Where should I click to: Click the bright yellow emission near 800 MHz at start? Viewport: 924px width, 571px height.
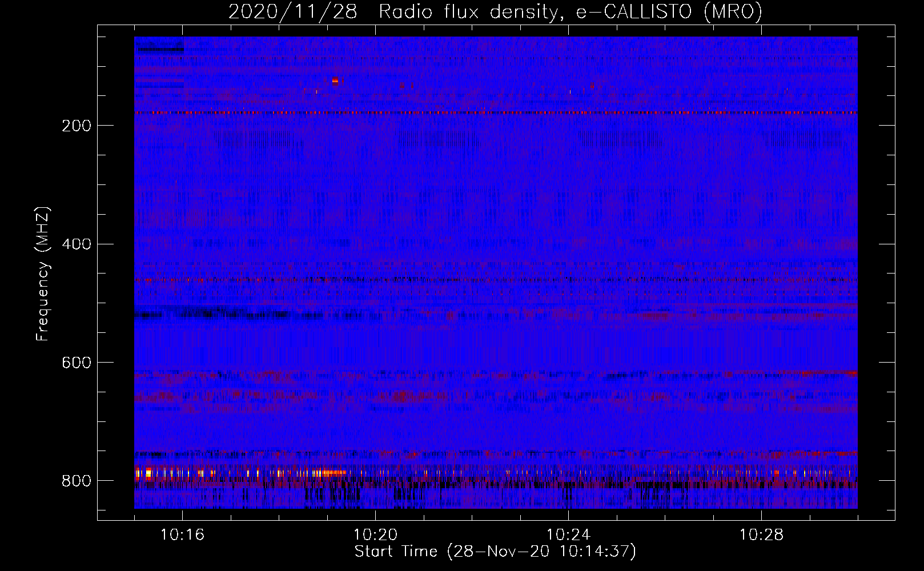148,473
